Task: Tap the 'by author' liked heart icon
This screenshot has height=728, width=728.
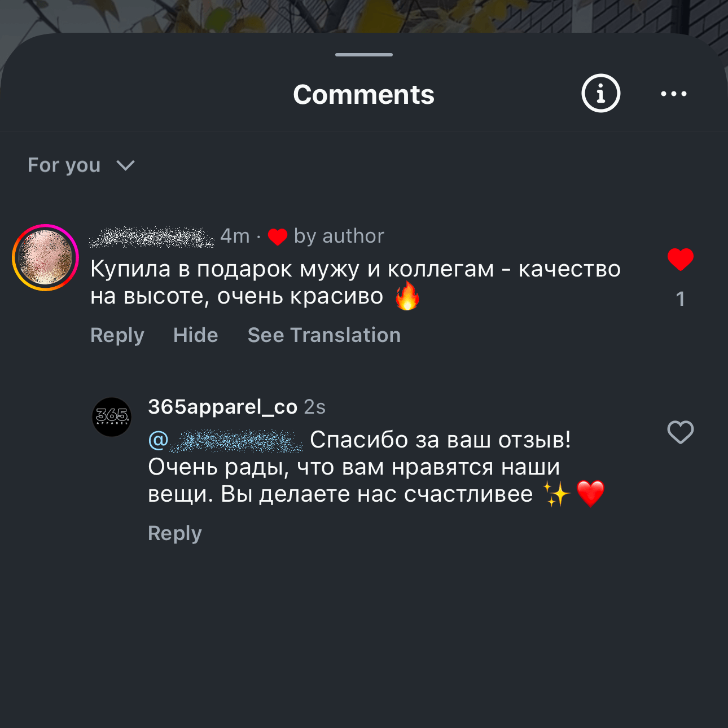Action: coord(278,237)
